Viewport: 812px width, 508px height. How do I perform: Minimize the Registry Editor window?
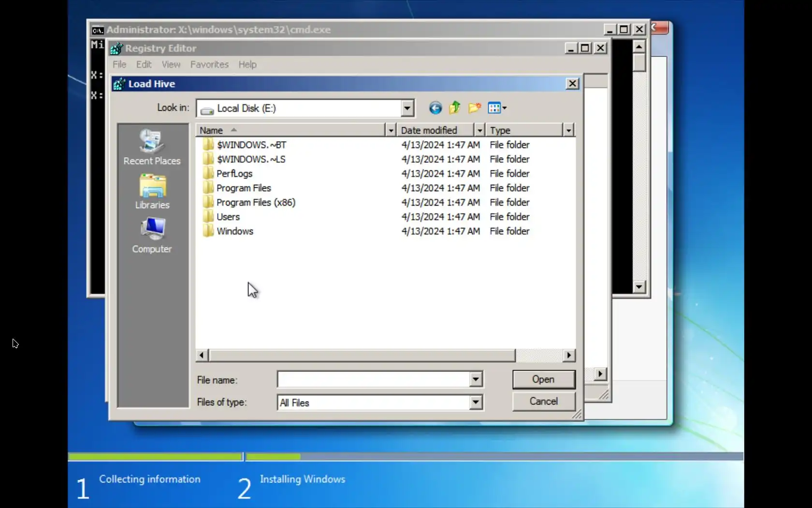pos(571,48)
